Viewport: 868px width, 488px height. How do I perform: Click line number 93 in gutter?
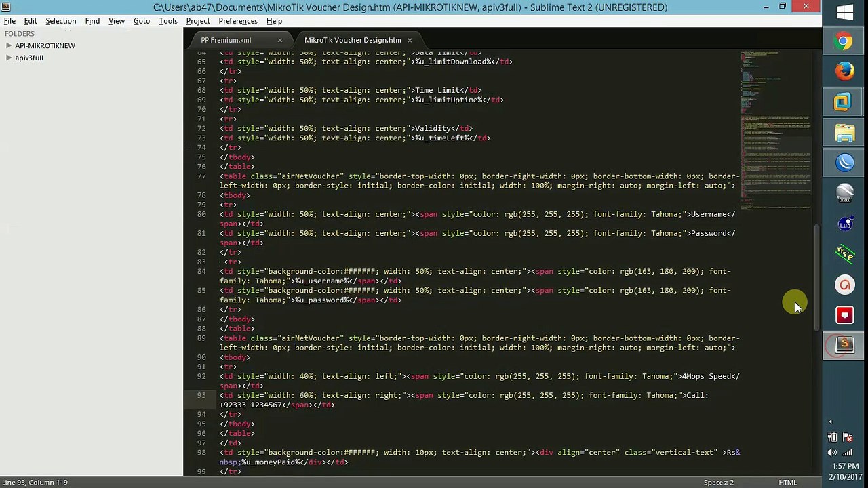(x=201, y=395)
